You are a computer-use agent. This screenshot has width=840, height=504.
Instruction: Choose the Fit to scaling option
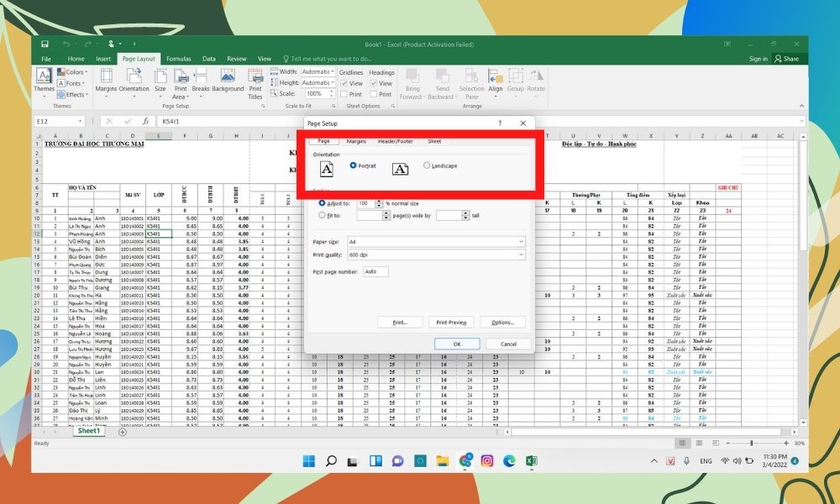(x=322, y=215)
